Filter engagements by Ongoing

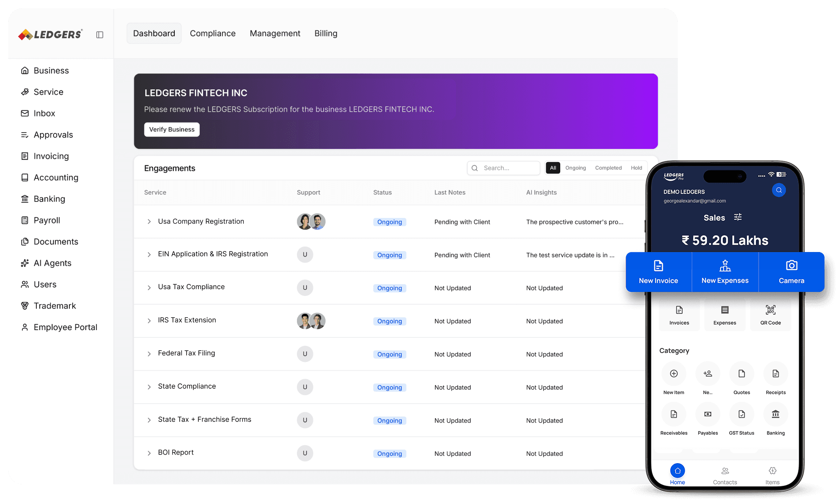point(576,168)
